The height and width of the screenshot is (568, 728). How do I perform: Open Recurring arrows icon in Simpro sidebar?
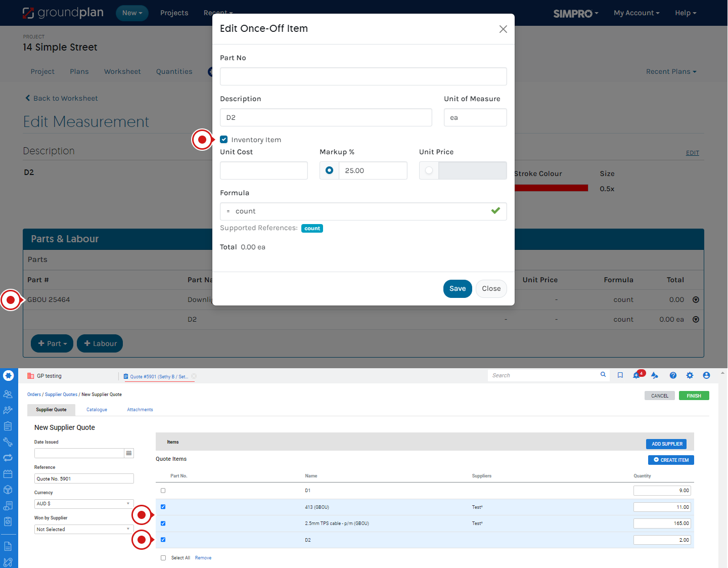(x=8, y=458)
